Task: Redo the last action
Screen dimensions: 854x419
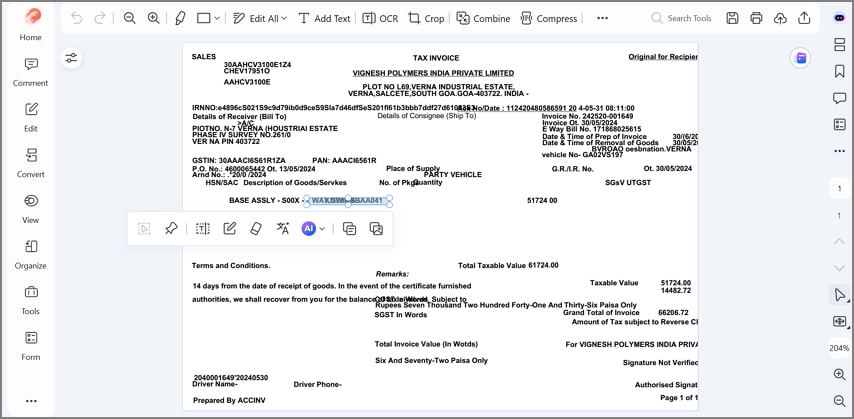Action: click(x=100, y=19)
